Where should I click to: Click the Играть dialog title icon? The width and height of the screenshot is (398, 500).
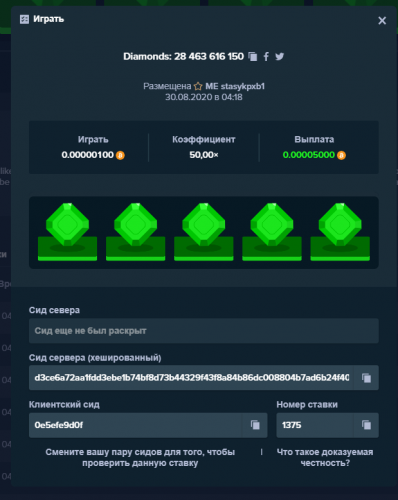pyautogui.click(x=24, y=19)
